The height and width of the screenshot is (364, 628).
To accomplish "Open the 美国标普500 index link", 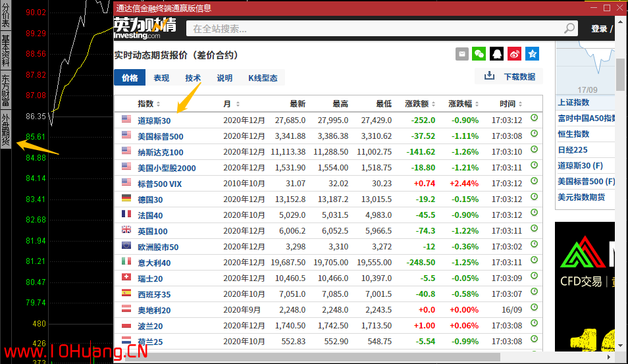I will coord(160,136).
